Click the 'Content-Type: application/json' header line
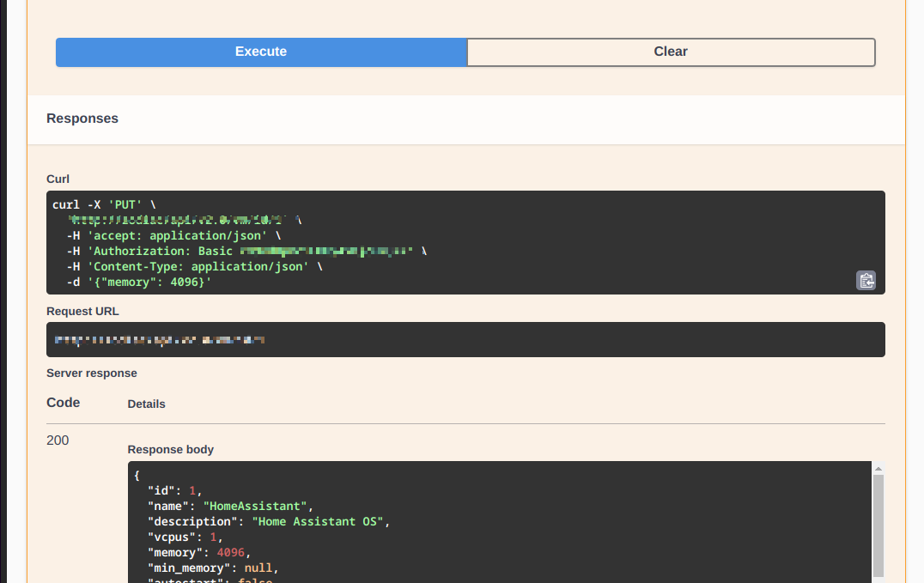This screenshot has height=583, width=924. pos(194,266)
